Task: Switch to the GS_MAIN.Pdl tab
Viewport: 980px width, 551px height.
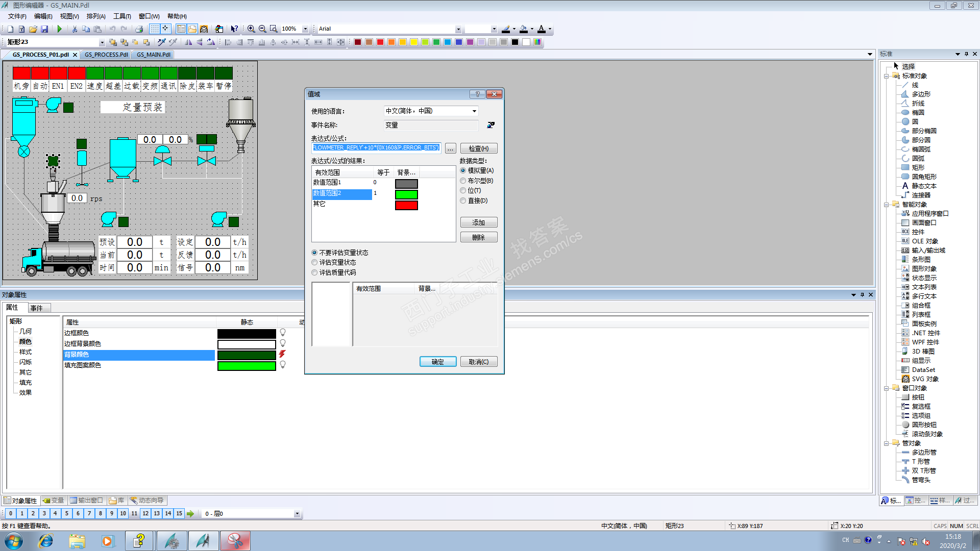Action: [x=153, y=55]
